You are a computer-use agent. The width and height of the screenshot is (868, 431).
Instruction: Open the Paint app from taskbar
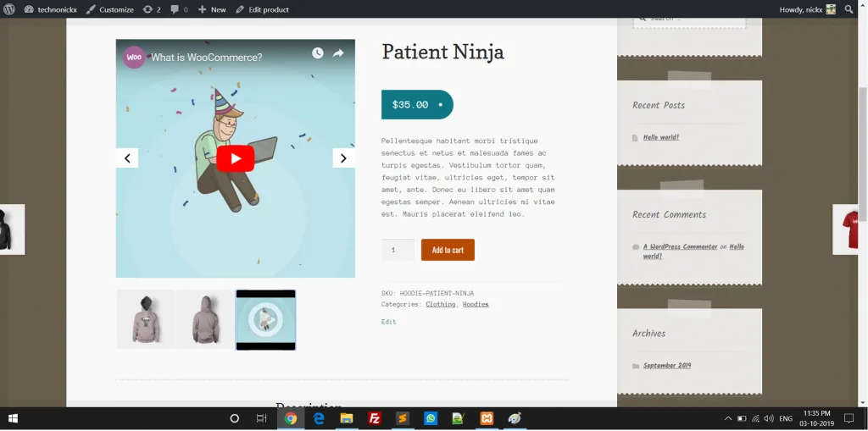(x=515, y=419)
